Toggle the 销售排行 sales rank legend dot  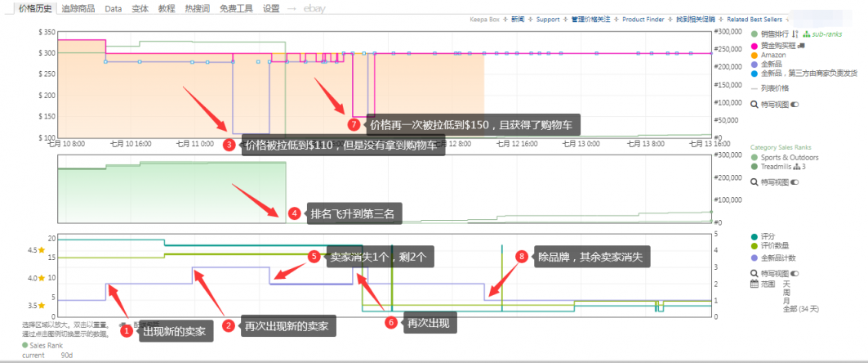pyautogui.click(x=754, y=34)
